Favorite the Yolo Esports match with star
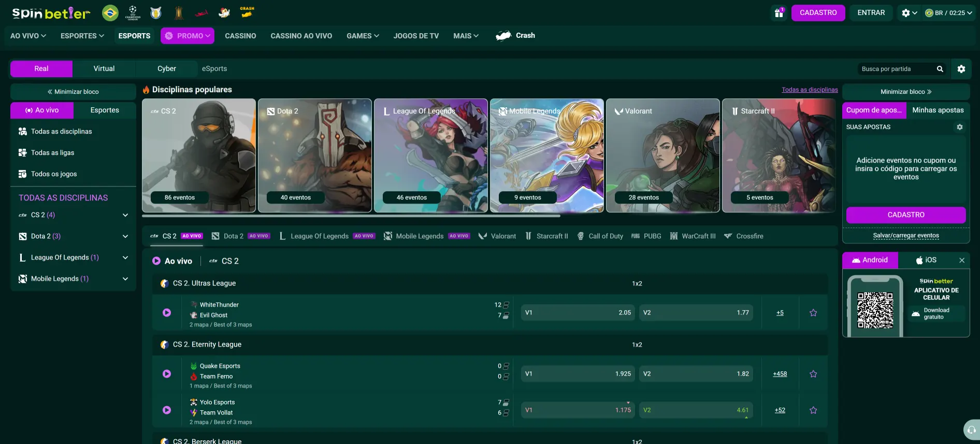The image size is (980, 444). [x=813, y=410]
